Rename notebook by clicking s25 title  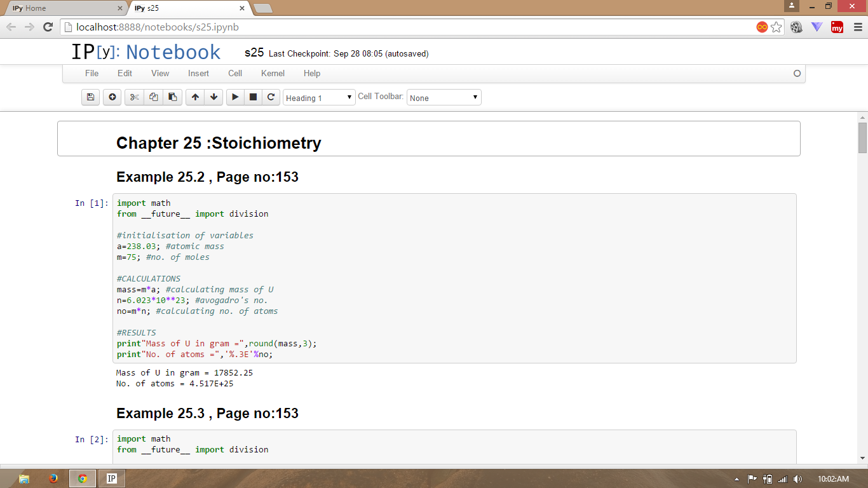point(254,53)
